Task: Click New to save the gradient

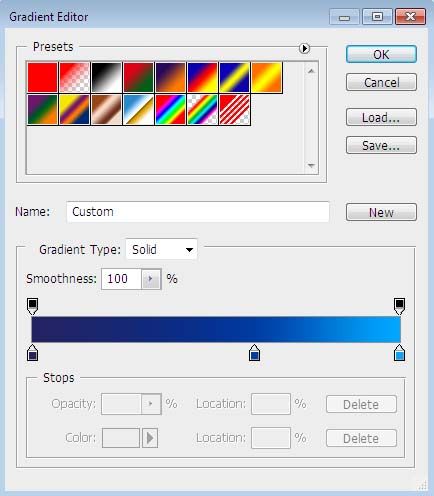Action: point(381,212)
